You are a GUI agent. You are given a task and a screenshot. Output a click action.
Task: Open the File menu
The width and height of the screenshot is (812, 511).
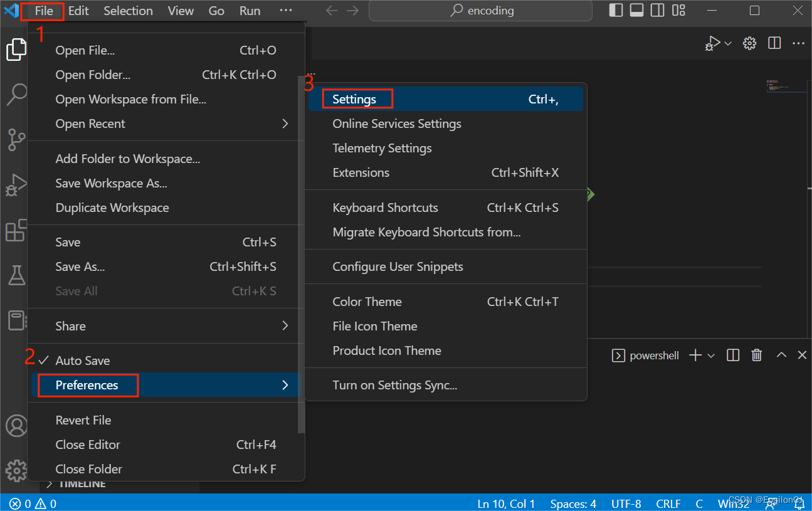(44, 11)
